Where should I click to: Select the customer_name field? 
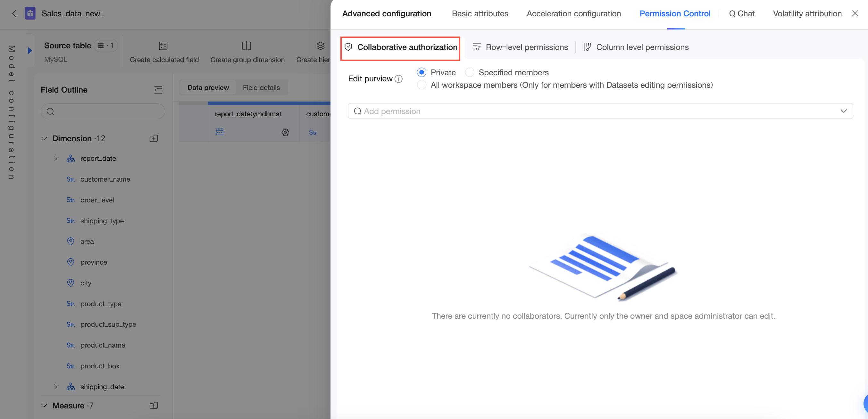pyautogui.click(x=105, y=179)
